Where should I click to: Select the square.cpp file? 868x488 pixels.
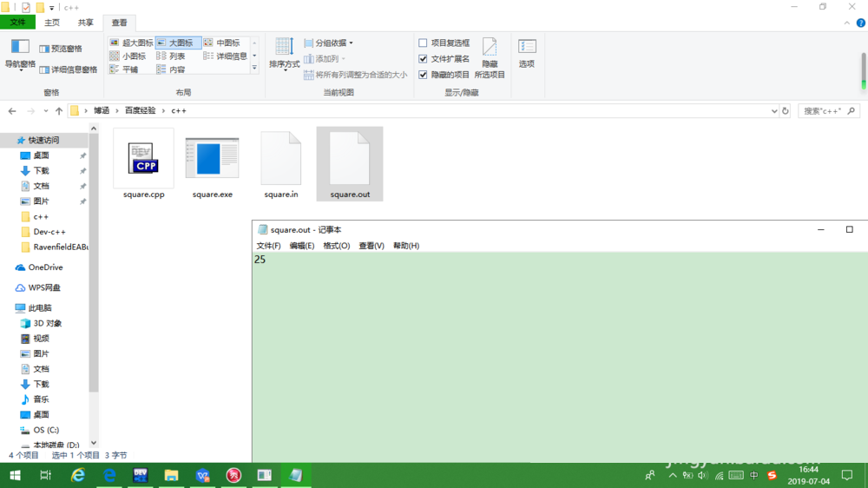point(143,164)
